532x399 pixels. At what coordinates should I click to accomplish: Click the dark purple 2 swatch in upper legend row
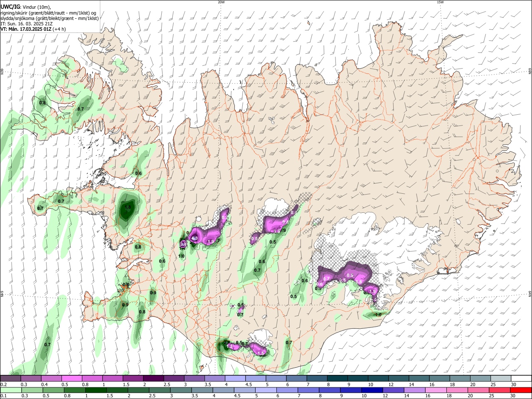[x=153, y=378]
